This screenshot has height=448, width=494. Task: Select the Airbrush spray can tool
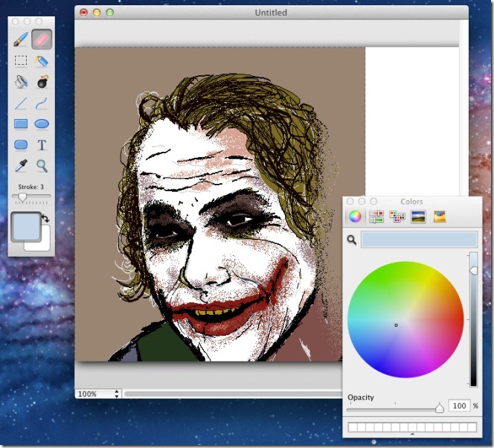pyautogui.click(x=42, y=60)
